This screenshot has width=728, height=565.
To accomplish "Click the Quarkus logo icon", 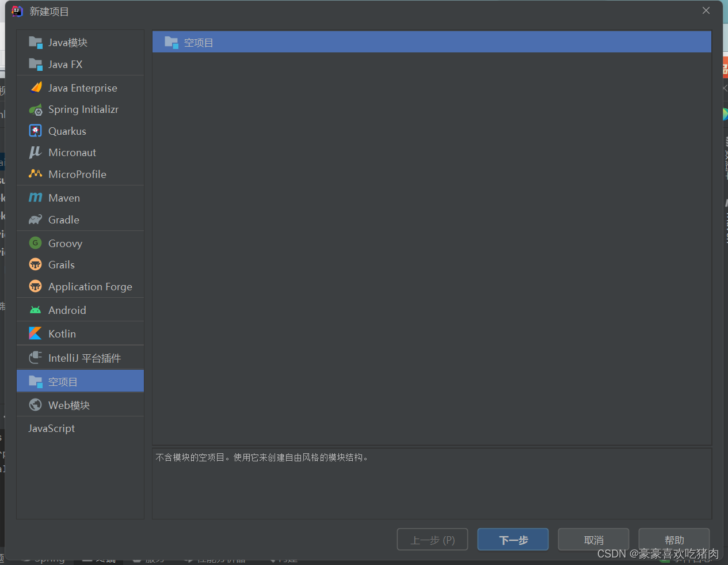I will click(36, 131).
